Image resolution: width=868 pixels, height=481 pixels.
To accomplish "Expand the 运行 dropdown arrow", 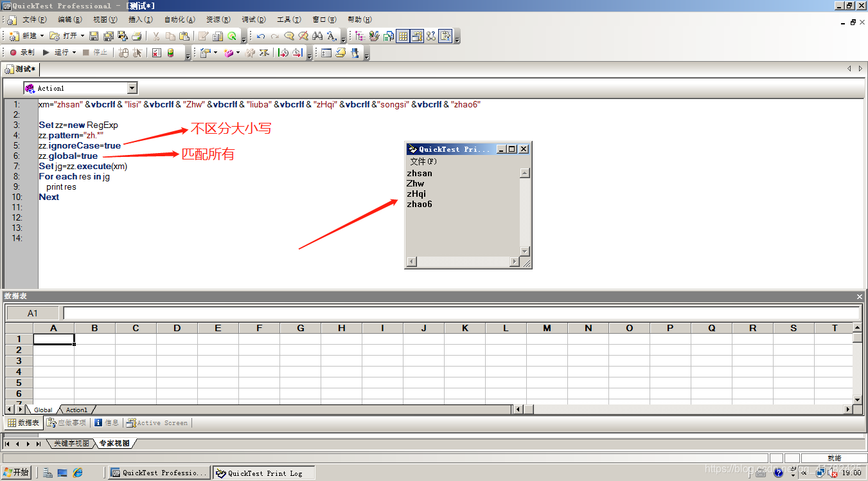I will point(74,52).
